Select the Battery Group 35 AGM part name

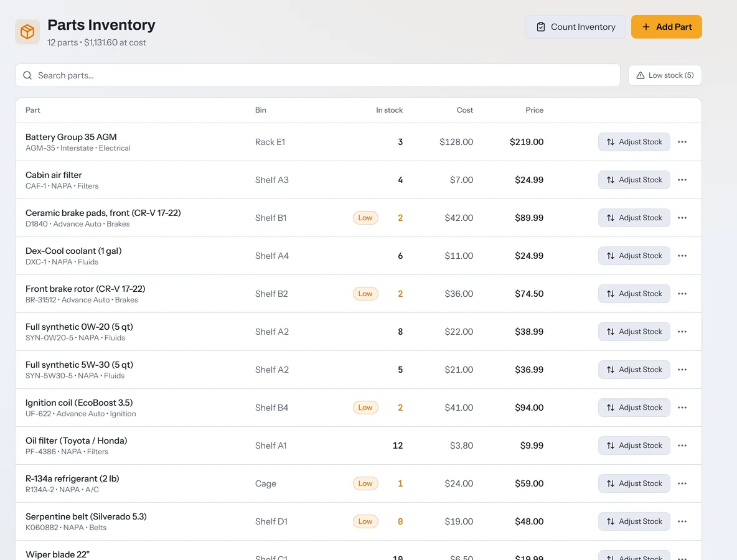click(71, 137)
